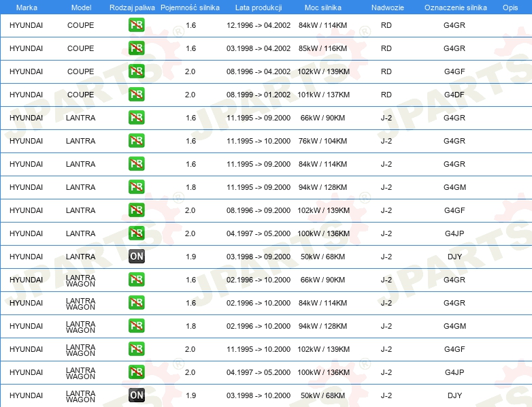
Task: Select the petrol icon in LANTRA 94kW / 128KM row
Action: point(136,186)
